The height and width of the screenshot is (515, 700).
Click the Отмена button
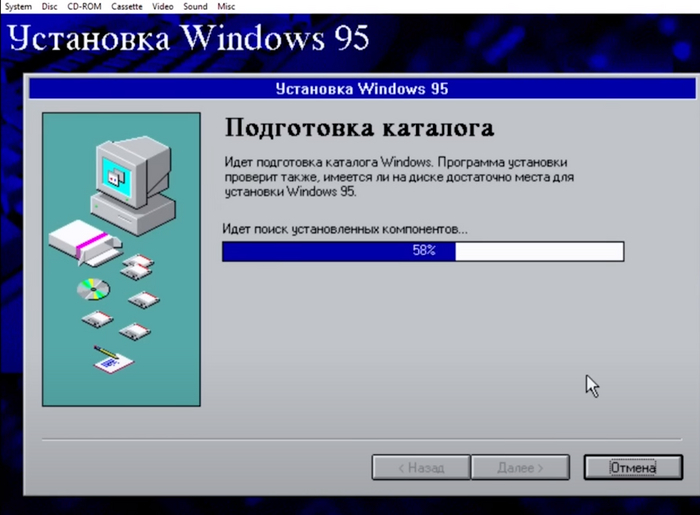[633, 467]
